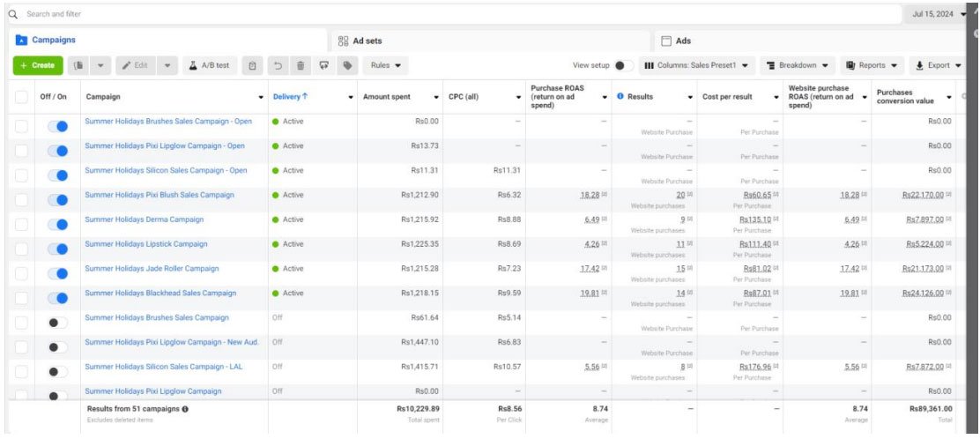Click the trash Delete icon
980x439 pixels.
tap(301, 65)
